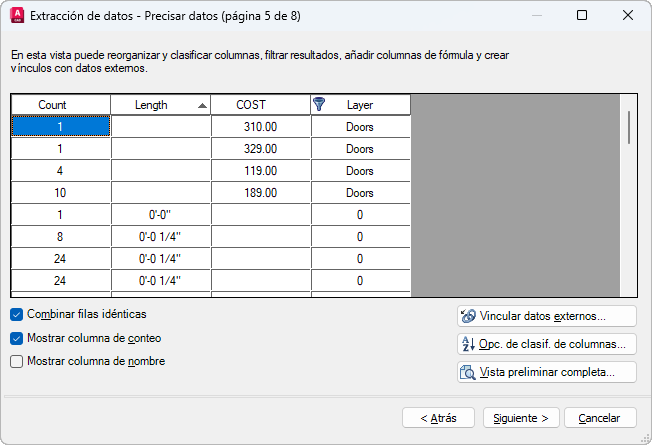
Task: Uncheck Combinar filas idénticas
Action: click(x=17, y=315)
